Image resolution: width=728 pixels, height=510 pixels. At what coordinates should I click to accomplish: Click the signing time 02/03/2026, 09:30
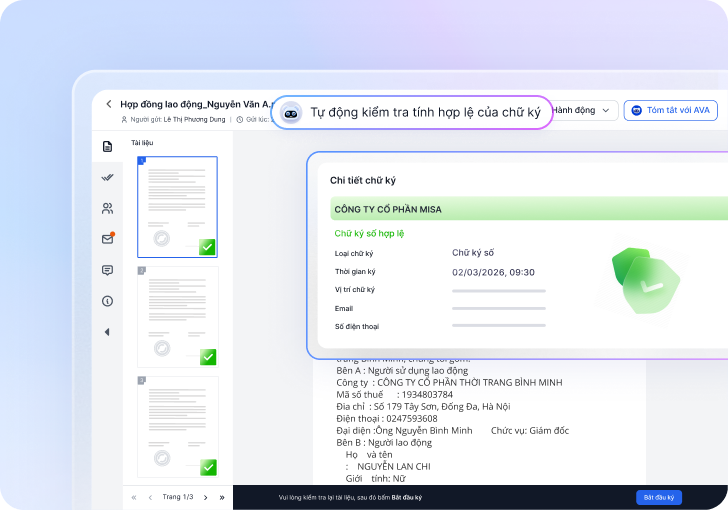point(494,272)
